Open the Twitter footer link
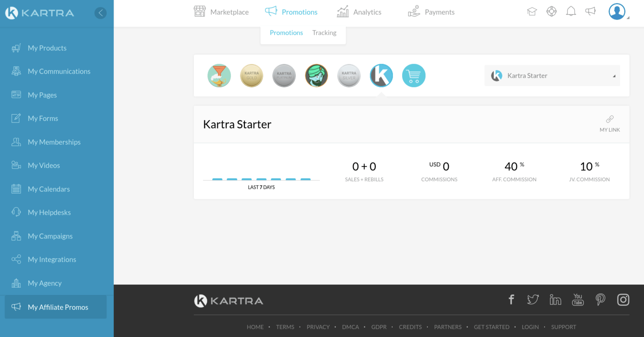 coord(533,299)
